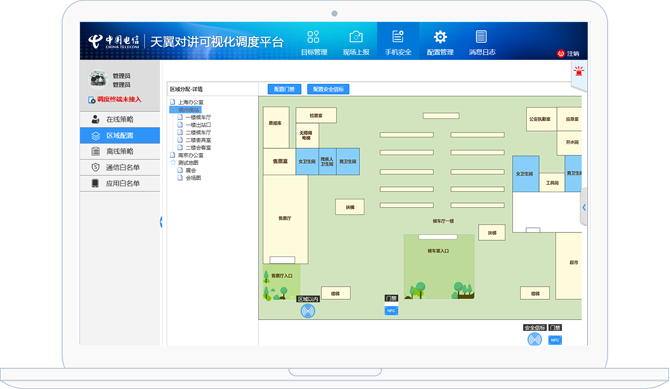This screenshot has width=670, height=389.
Task: Select the 手机安全 top navigation tab
Action: [x=398, y=42]
